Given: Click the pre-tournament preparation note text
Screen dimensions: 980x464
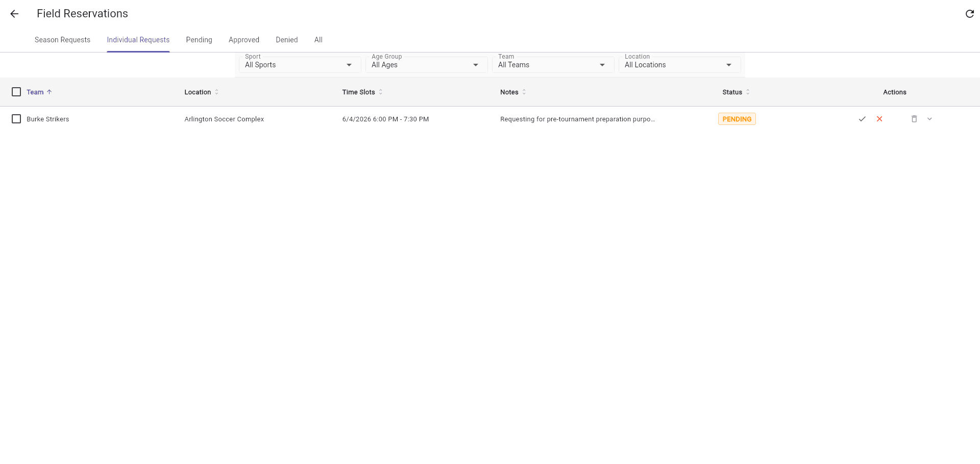Looking at the screenshot, I should [577, 119].
